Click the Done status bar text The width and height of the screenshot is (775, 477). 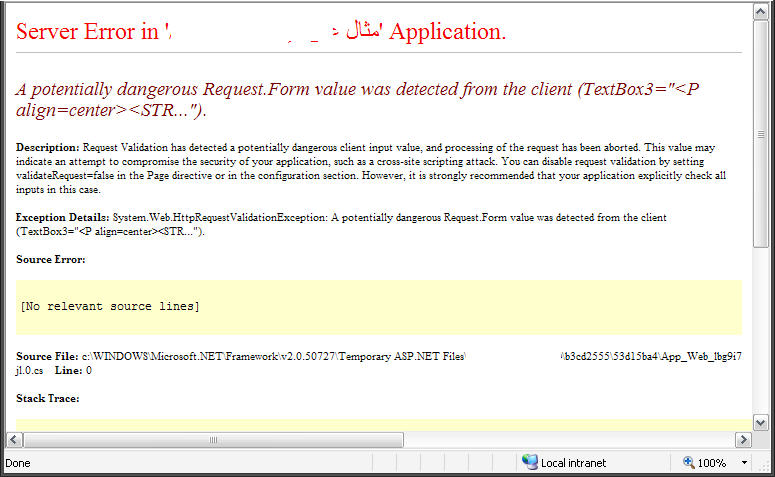click(x=18, y=463)
